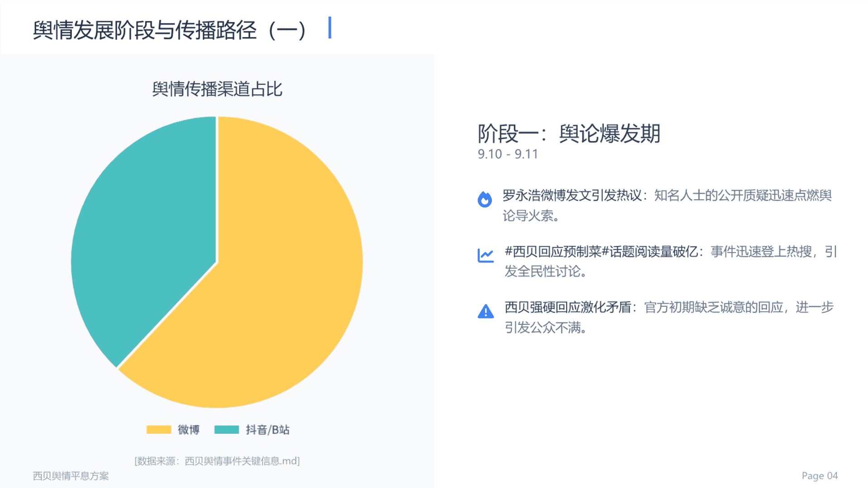Click the yellow 微博 legend color swatch
Viewport: 868px width, 488px height.
click(x=159, y=430)
